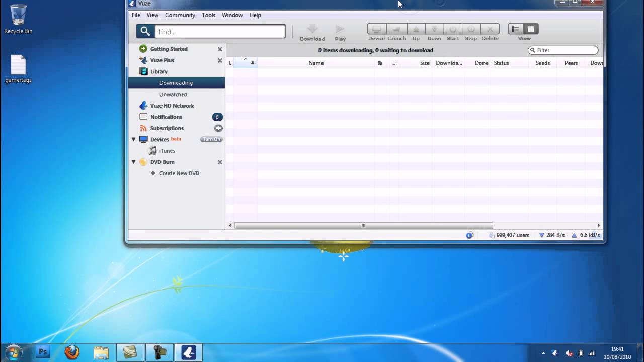644x362 pixels.
Task: Click the 284 B/s download speed indicator
Action: tap(552, 235)
